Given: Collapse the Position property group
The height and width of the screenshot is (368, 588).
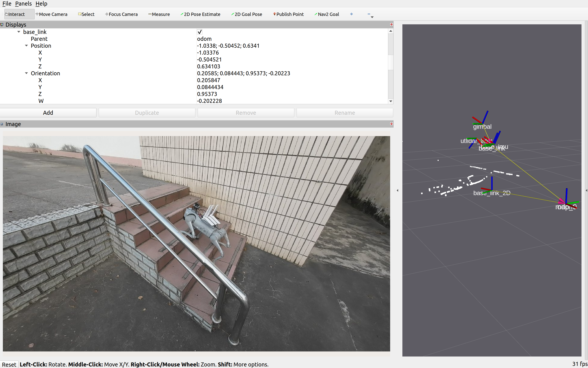Looking at the screenshot, I should [x=26, y=46].
